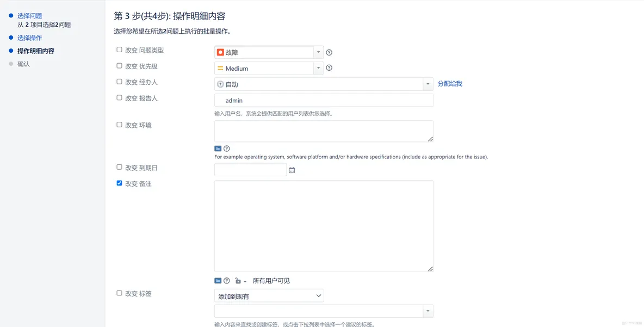Viewport: 644px width, 327px height.
Task: Enable 改变 环境 checkbox
Action: pyautogui.click(x=119, y=125)
